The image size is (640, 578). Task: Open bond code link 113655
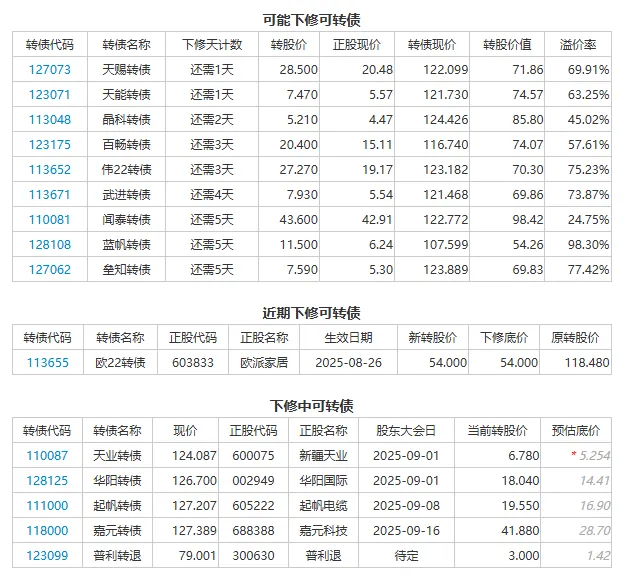click(48, 362)
